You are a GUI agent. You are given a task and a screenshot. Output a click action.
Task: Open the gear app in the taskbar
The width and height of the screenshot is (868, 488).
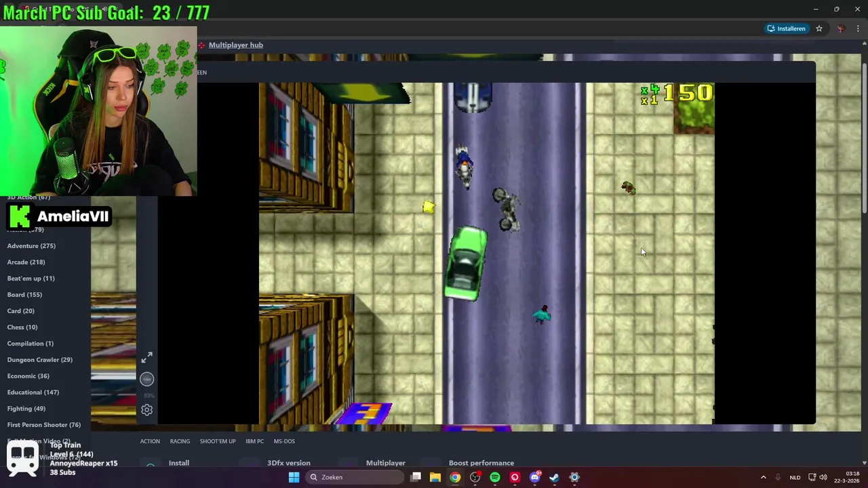tap(574, 477)
